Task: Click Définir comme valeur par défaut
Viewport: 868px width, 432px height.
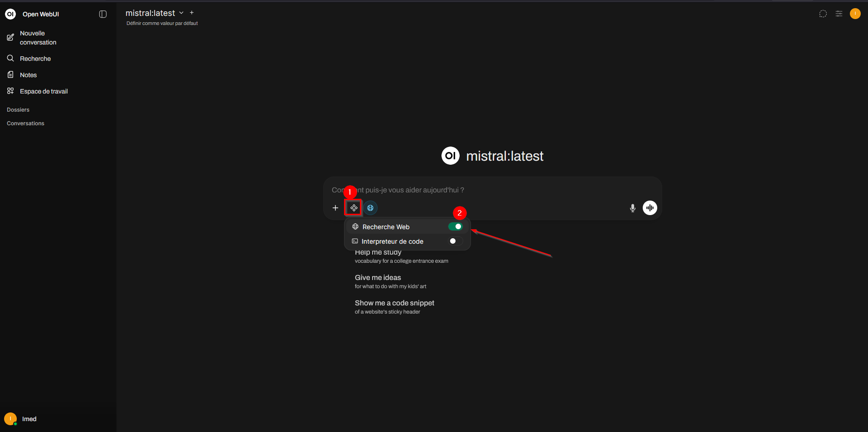Action: [x=162, y=23]
